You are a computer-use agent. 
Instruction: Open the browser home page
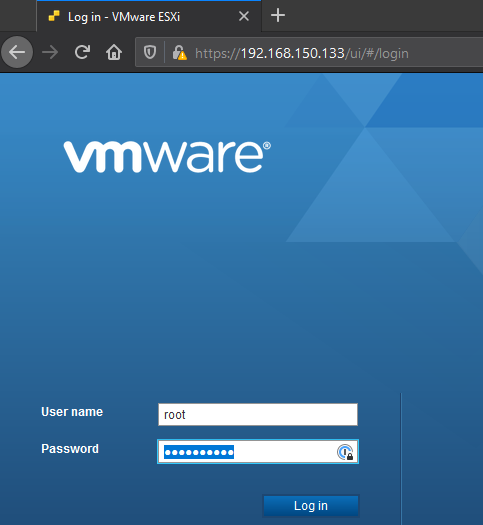coord(114,53)
